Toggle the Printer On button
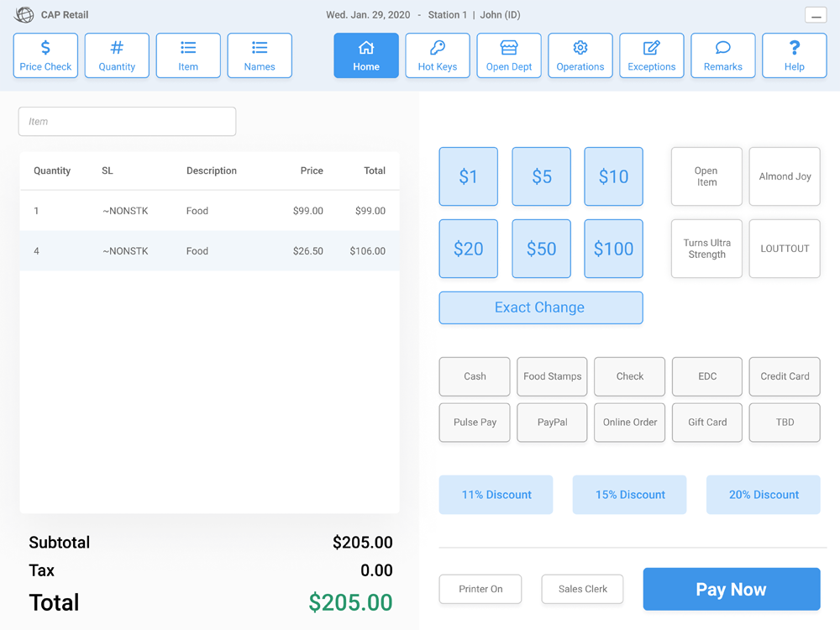The image size is (840, 630). (480, 589)
